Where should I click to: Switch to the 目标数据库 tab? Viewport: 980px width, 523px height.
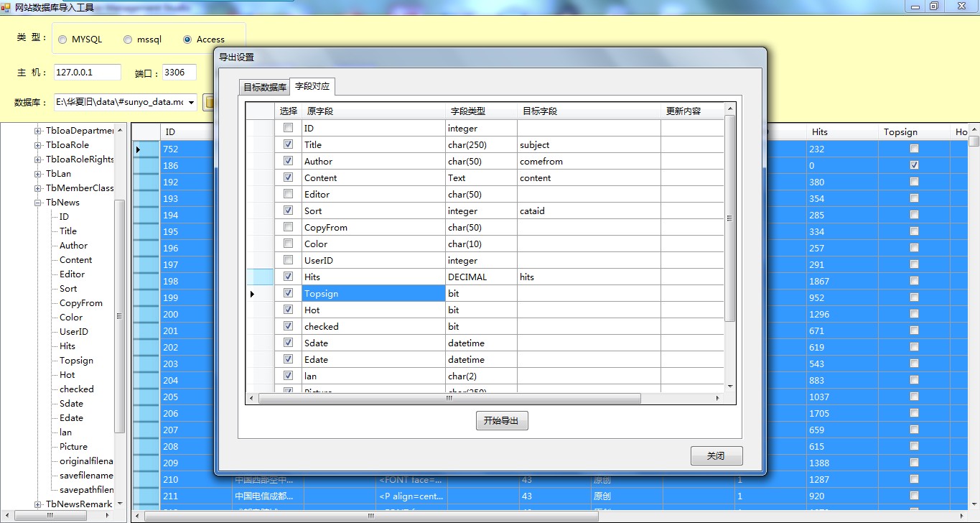click(264, 88)
